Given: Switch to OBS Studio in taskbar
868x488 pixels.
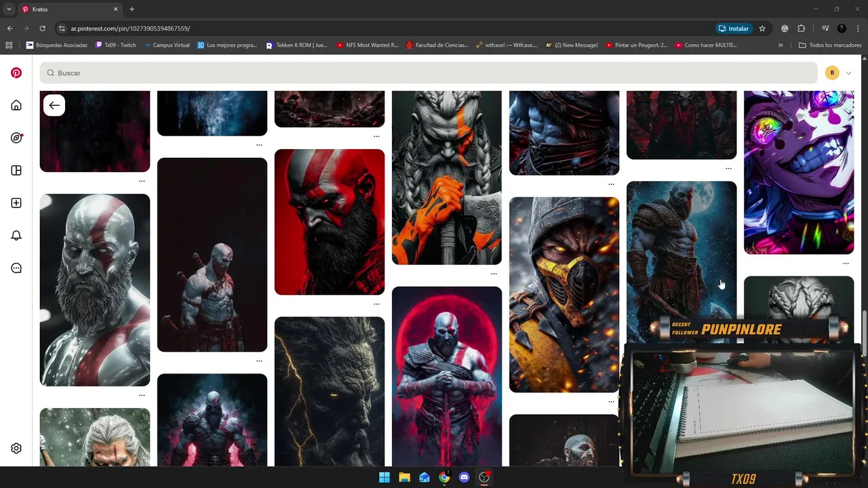Looking at the screenshot, I should pos(484,477).
